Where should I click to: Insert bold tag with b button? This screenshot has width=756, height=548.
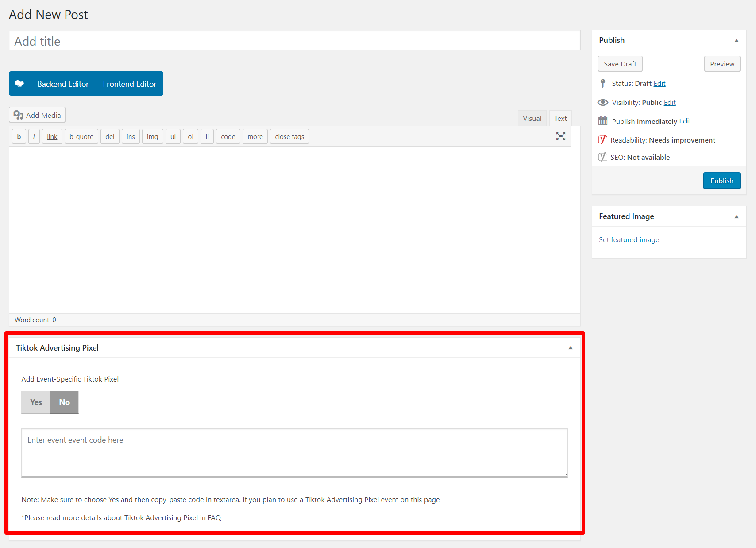pos(19,137)
